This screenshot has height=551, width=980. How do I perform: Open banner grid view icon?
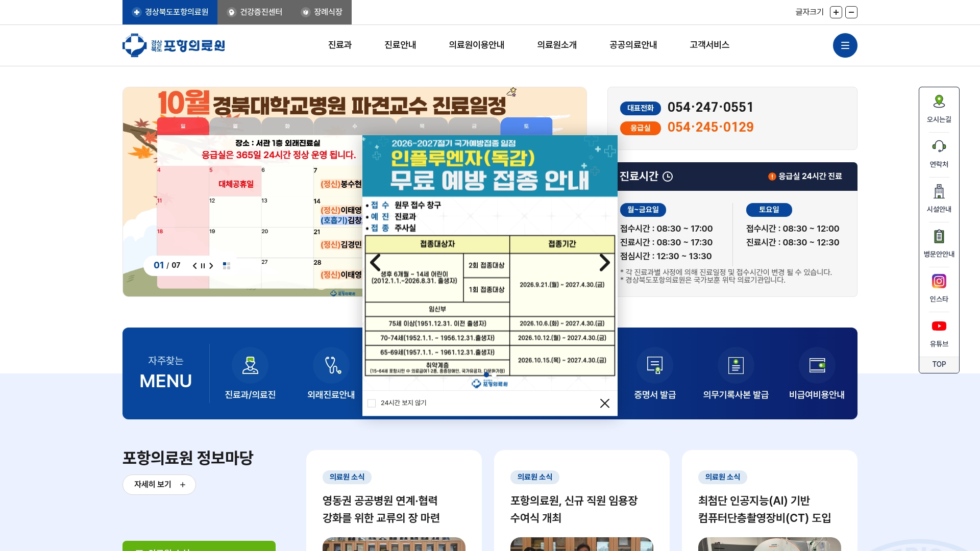227,266
